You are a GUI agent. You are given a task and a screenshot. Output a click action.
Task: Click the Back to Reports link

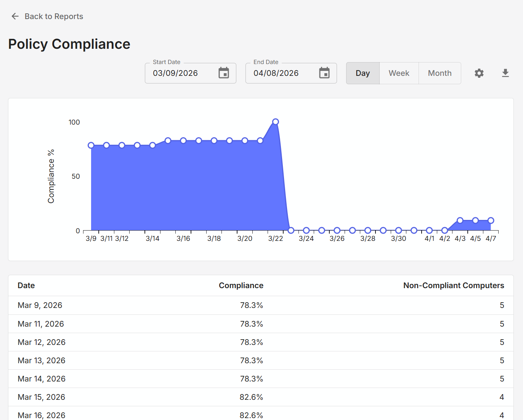click(54, 16)
